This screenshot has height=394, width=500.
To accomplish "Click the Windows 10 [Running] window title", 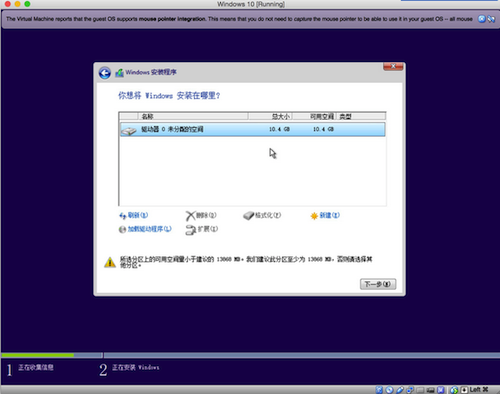I will [251, 4].
